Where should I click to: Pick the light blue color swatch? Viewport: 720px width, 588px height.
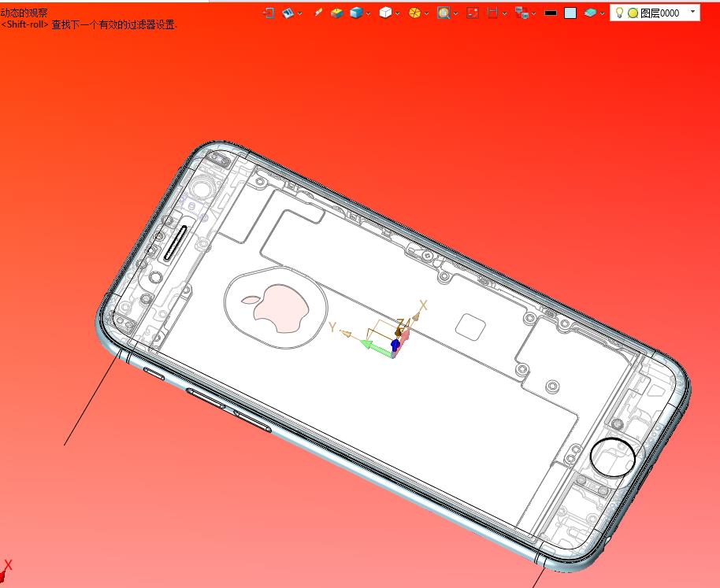click(570, 13)
